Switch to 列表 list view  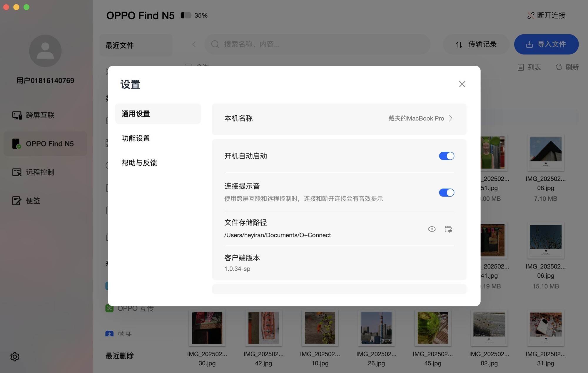529,67
